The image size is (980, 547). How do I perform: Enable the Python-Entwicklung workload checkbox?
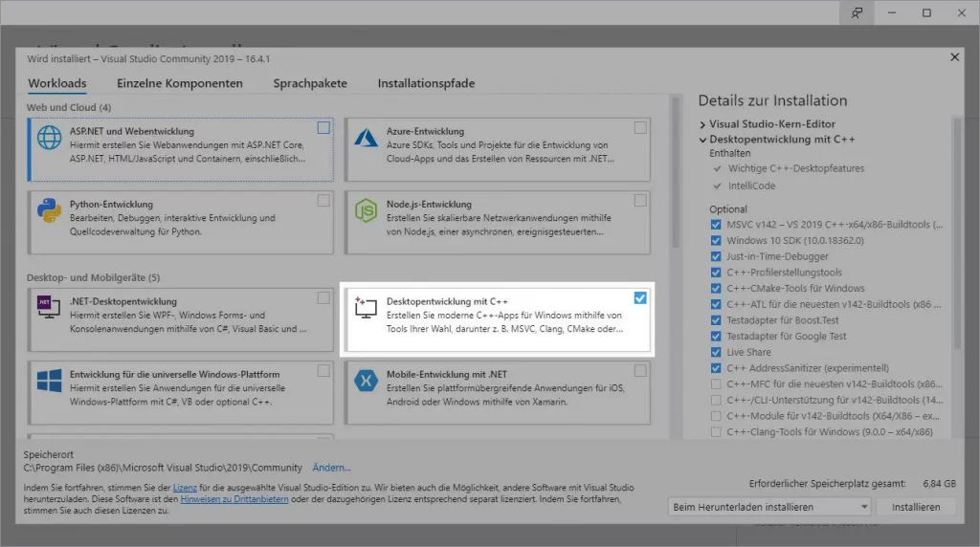[x=323, y=200]
